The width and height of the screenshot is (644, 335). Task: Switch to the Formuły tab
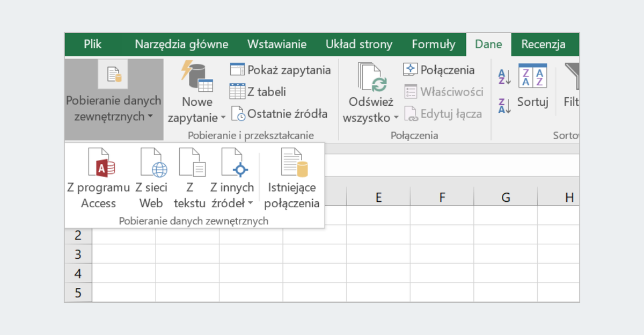pos(434,45)
